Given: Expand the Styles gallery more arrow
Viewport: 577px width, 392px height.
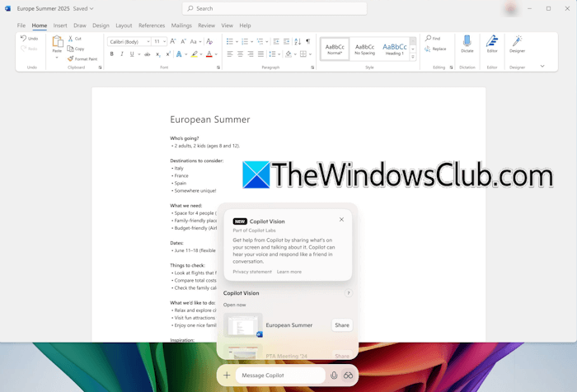Looking at the screenshot, I should click(413, 57).
